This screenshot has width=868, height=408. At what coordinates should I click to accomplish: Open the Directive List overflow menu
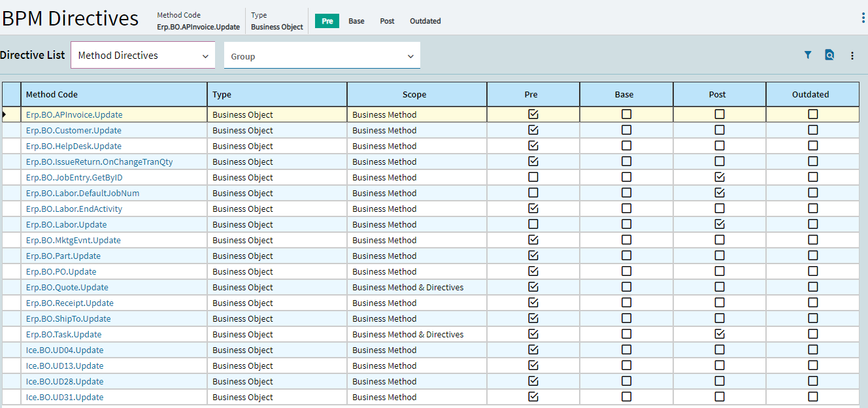[x=852, y=56]
